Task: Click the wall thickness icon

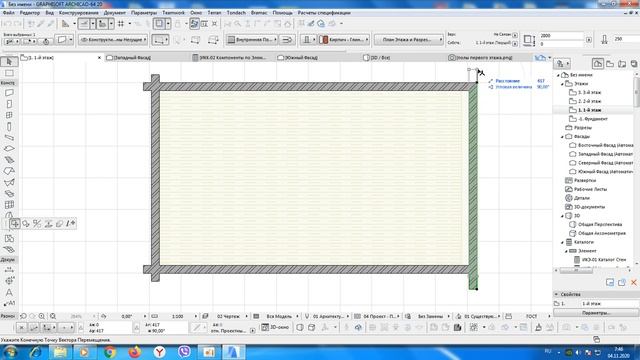Action: pos(604,40)
